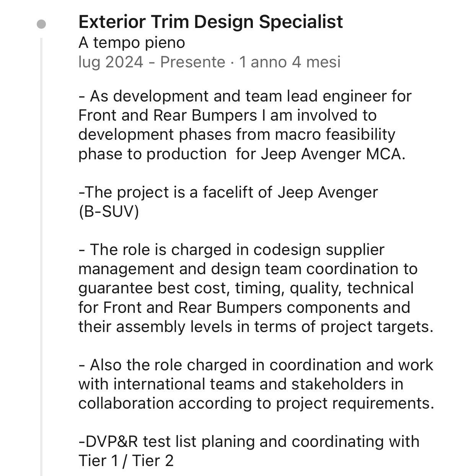Click the "guarantee best cost, timing, quality" line
The image size is (451, 476).
[x=246, y=288]
